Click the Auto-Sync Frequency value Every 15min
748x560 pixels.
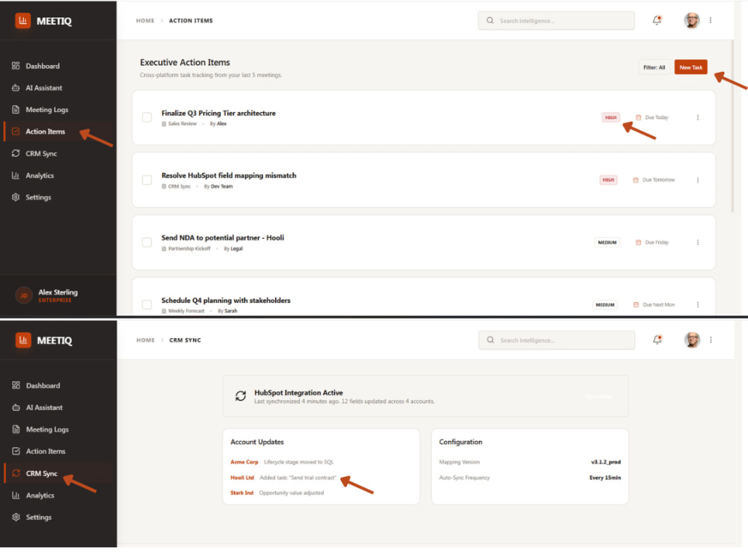(605, 478)
